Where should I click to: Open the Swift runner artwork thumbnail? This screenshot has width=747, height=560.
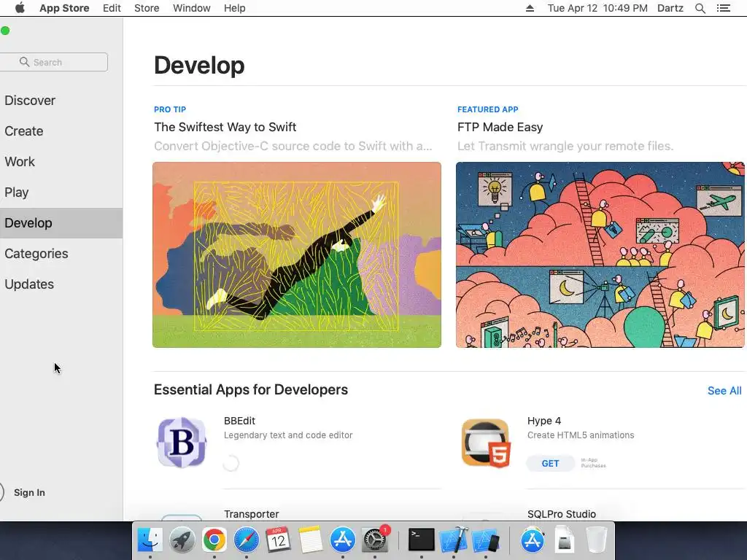click(x=297, y=254)
